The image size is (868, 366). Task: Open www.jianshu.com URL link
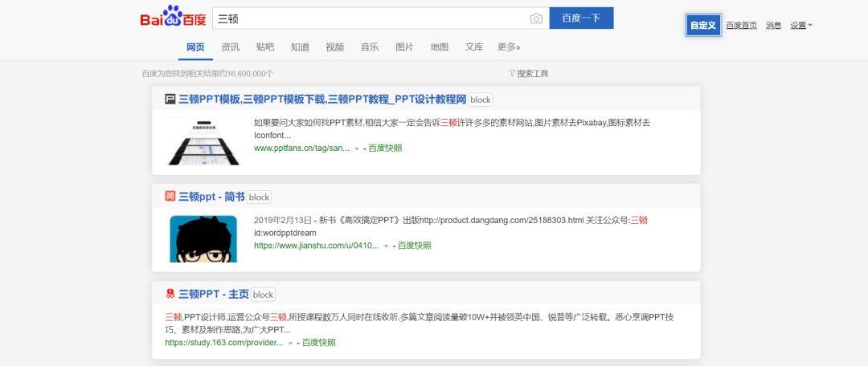click(316, 246)
